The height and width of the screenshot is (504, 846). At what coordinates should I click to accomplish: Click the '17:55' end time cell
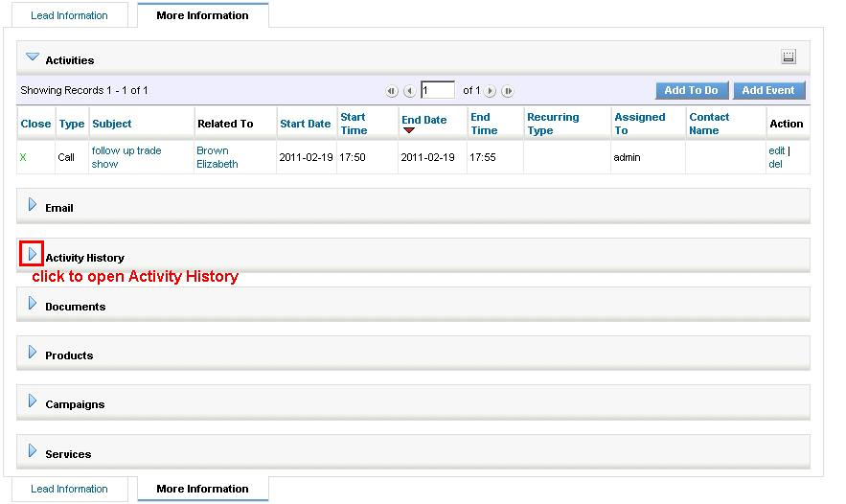click(x=482, y=157)
